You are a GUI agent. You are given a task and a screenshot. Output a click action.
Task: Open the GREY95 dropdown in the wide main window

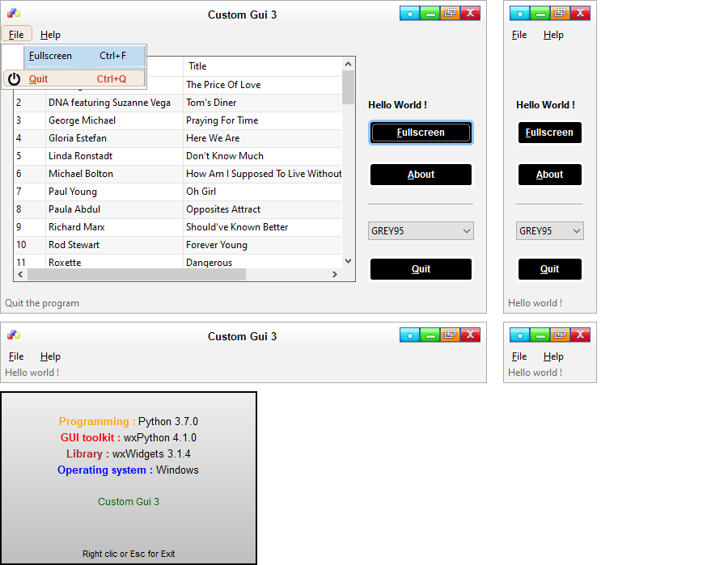point(421,231)
